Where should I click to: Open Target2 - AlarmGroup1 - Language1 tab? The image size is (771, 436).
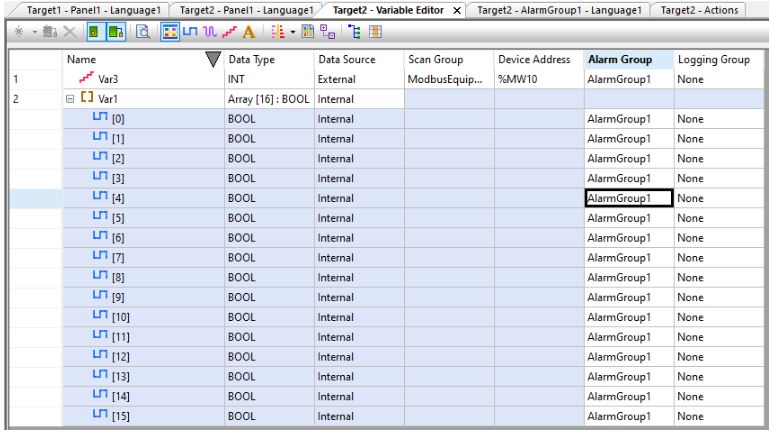click(559, 10)
